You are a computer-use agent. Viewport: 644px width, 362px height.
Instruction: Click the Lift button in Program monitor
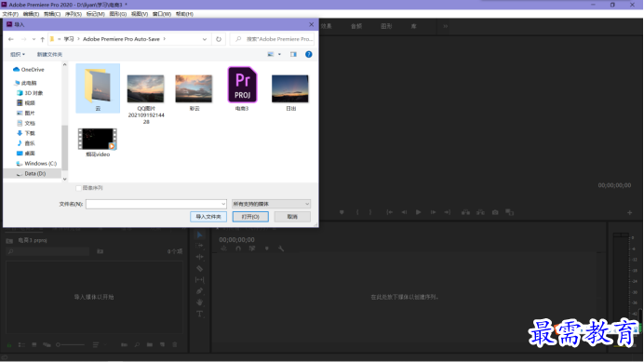click(x=465, y=212)
